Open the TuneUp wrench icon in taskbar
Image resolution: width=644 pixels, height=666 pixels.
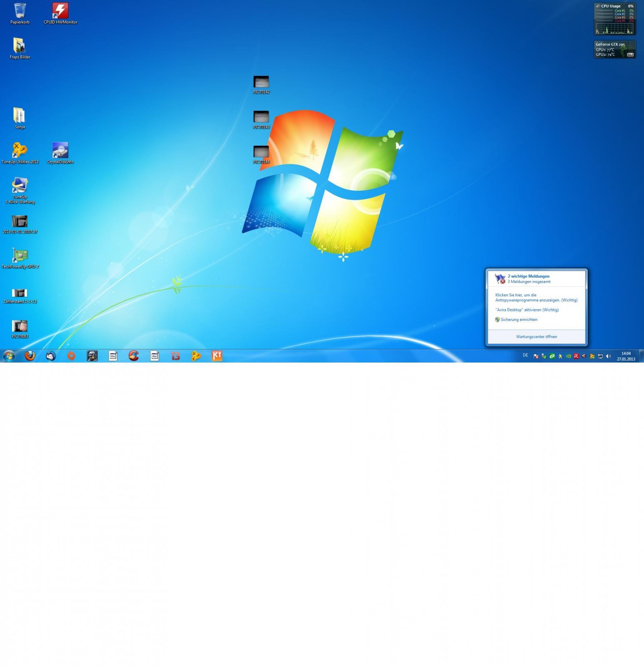point(196,356)
